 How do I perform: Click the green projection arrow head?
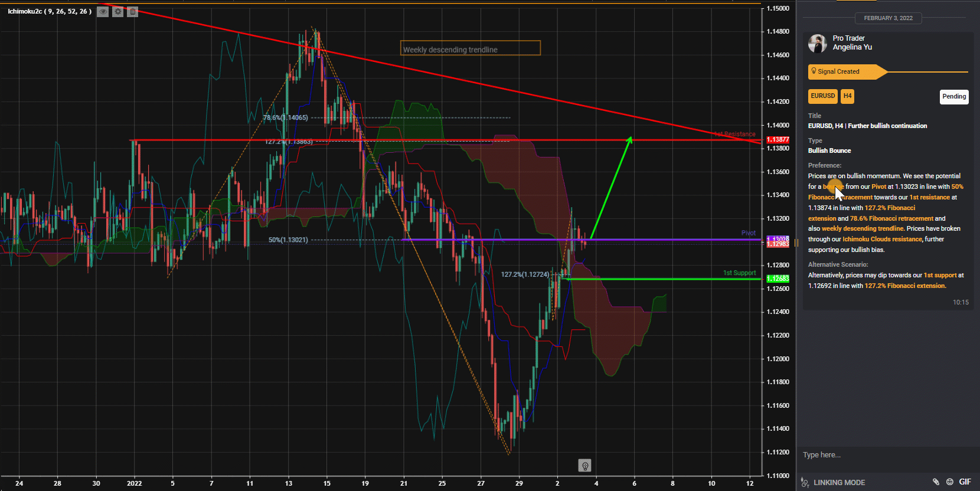pyautogui.click(x=630, y=140)
